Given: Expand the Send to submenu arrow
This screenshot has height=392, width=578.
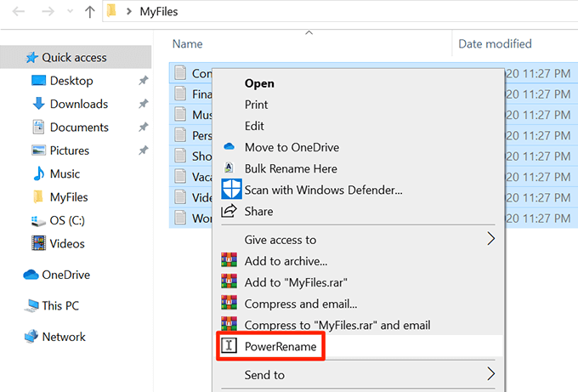Looking at the screenshot, I should [490, 373].
